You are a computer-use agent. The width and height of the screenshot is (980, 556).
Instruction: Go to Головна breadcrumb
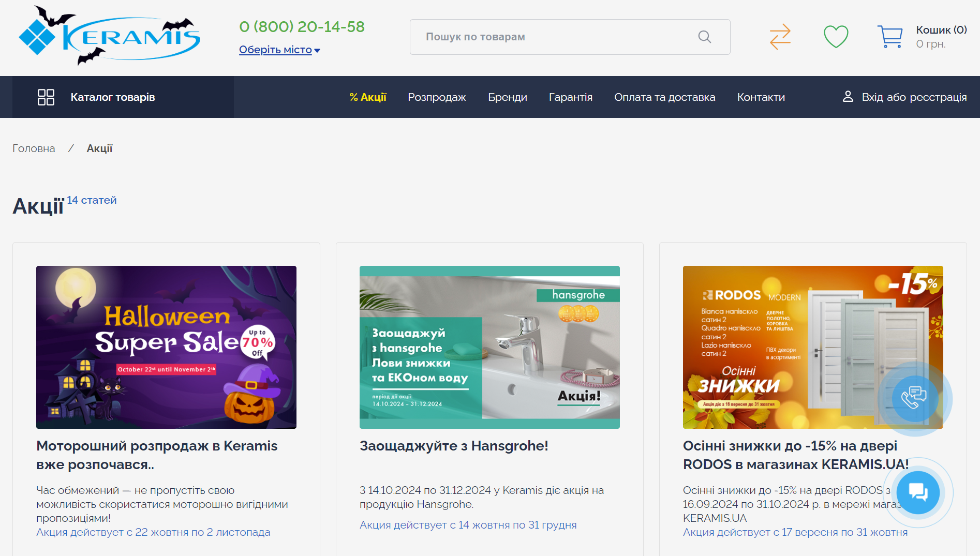[34, 148]
